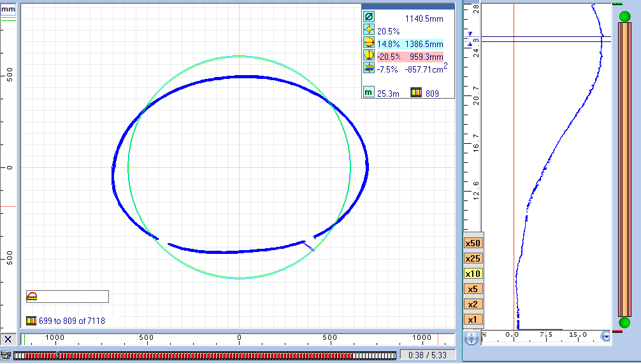
Task: Click the 14.8% horizontal deviation value
Action: [x=389, y=44]
